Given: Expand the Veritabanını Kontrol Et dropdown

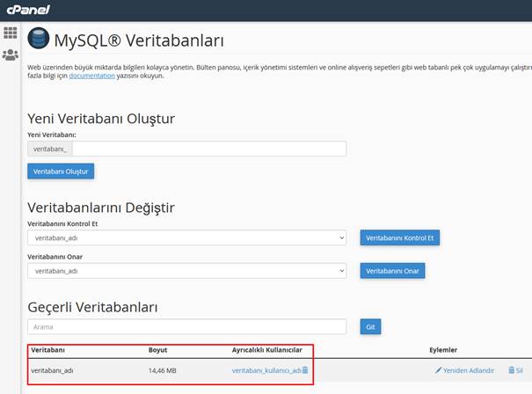Looking at the screenshot, I should (187, 237).
